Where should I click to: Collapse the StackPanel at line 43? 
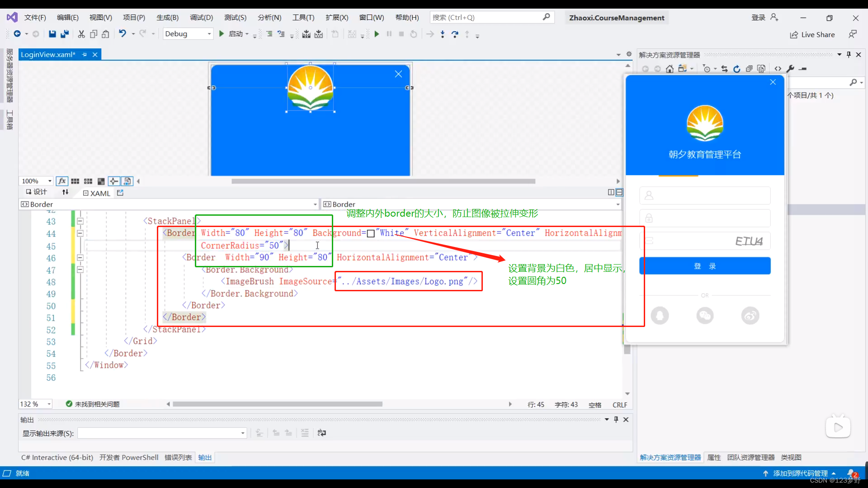80,221
